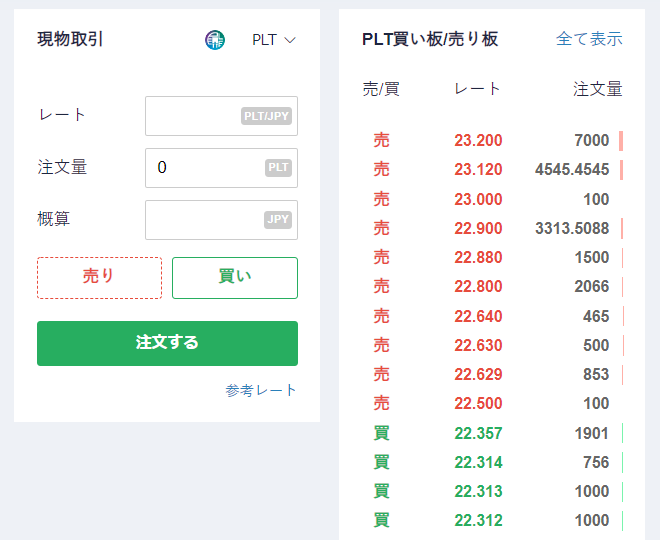
Task: Open the 参考レート link
Action: tap(261, 391)
